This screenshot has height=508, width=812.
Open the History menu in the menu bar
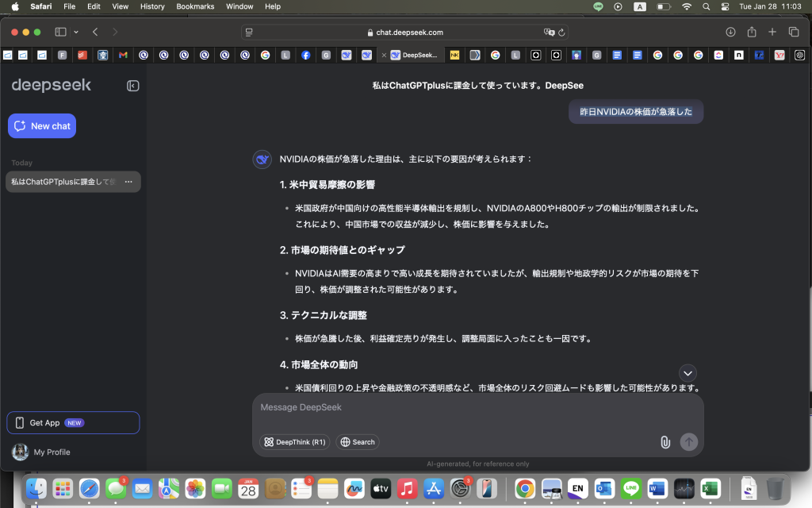point(151,6)
